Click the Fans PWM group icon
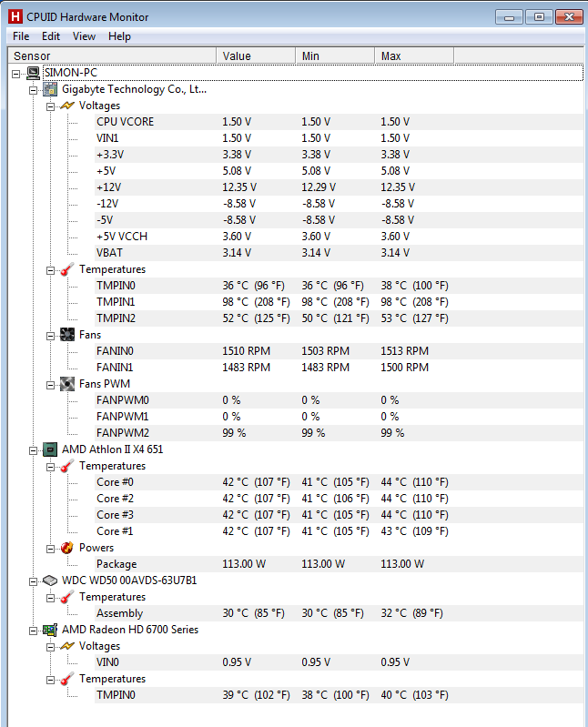This screenshot has height=727, width=588. (x=67, y=384)
